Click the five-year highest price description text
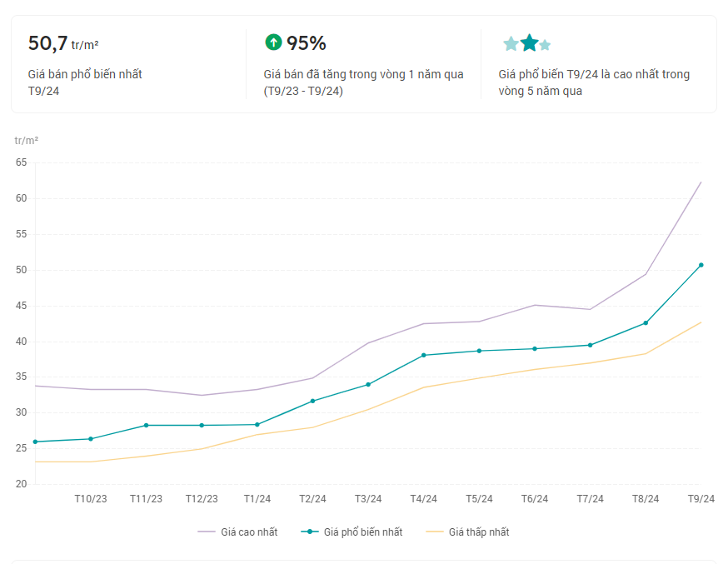728x564 pixels. pos(594,82)
